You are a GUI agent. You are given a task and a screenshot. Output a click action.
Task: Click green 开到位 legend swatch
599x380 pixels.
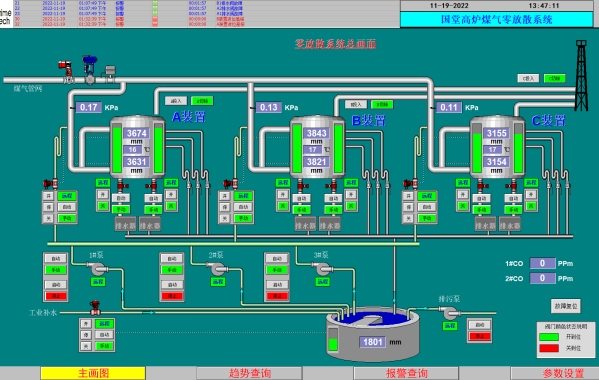coord(549,337)
